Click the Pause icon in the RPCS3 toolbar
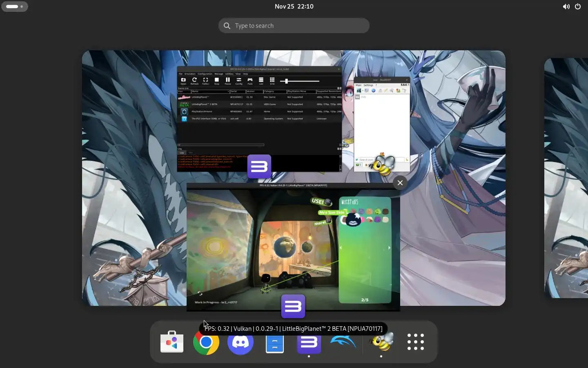 (228, 81)
